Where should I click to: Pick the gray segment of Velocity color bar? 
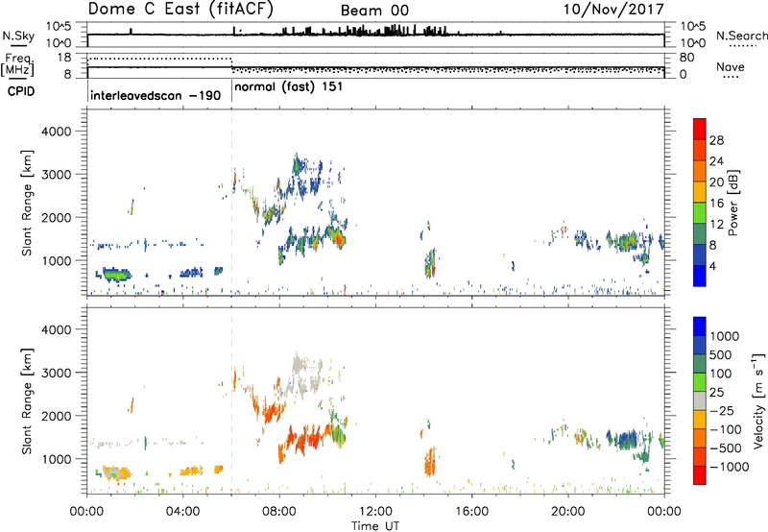700,400
